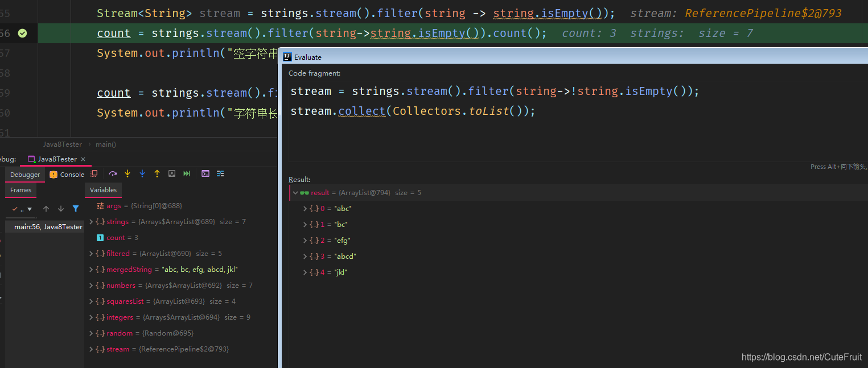Click the Frames filter funnel icon
The image size is (868, 368).
76,209
